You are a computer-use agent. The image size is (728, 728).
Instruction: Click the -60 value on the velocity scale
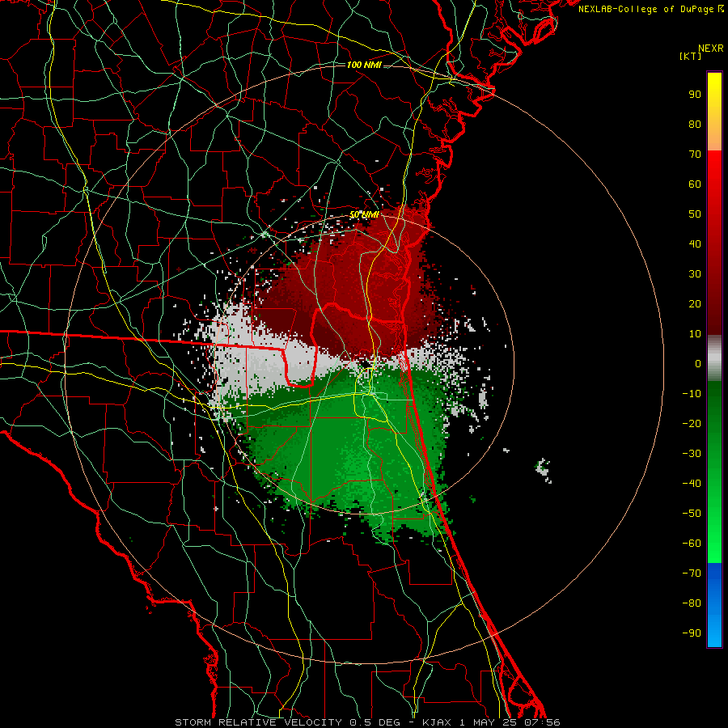point(692,544)
